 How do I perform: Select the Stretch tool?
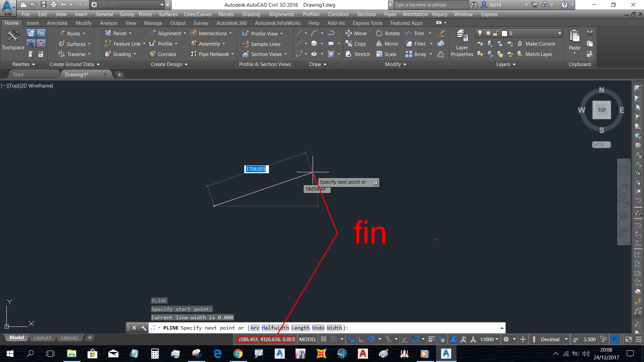point(358,54)
